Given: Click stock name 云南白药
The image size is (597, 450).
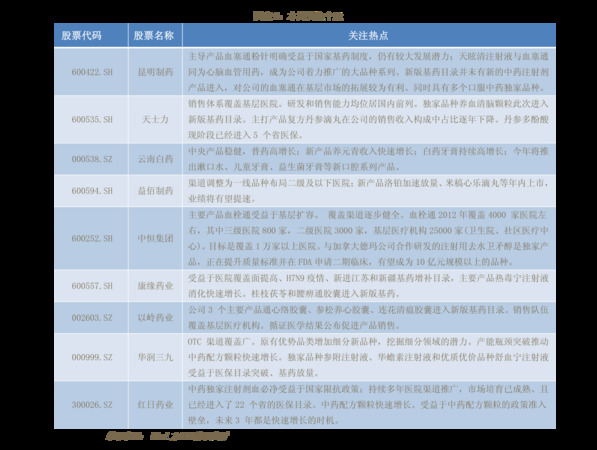Looking at the screenshot, I should [155, 159].
